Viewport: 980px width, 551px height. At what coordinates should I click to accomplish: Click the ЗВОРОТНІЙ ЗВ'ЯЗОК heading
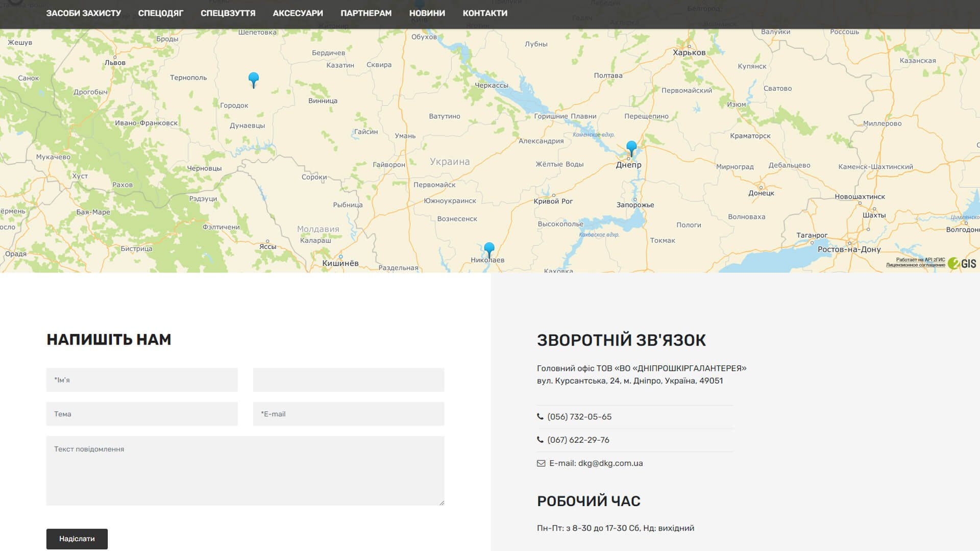pos(621,340)
